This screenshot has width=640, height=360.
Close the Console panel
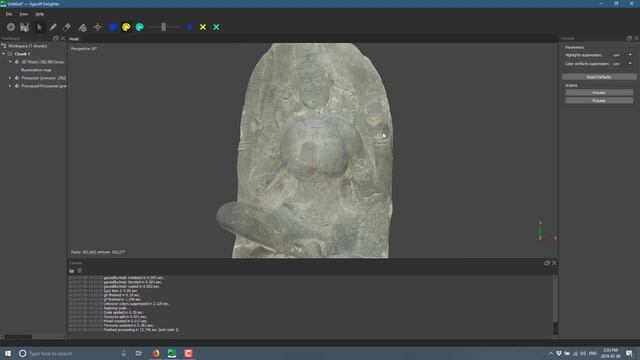(554, 263)
